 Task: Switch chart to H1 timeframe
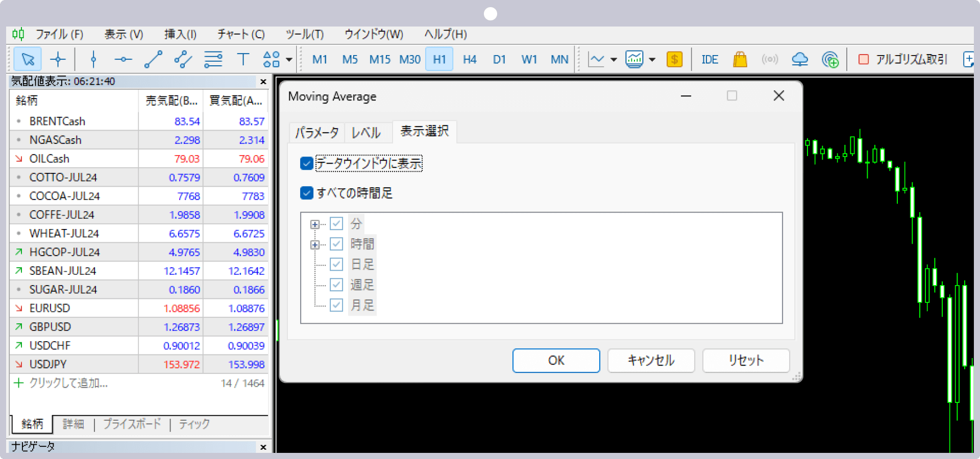(x=439, y=60)
